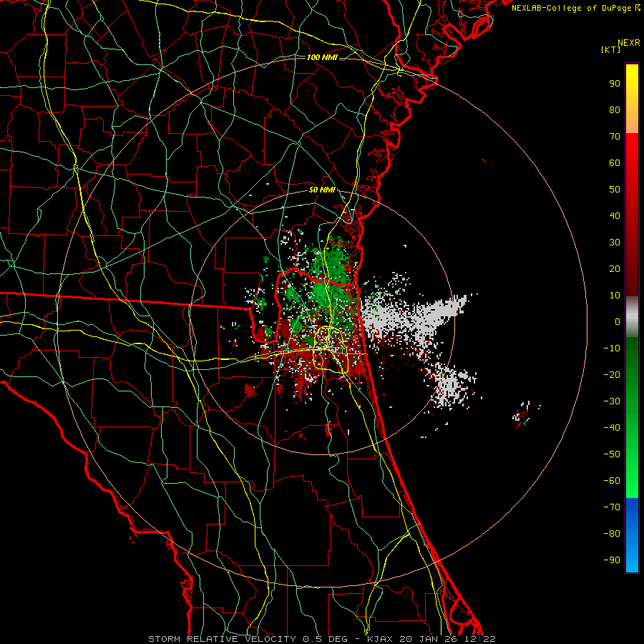Click the 0 knot scale label
Viewport: 644px width, 644px height.
tap(618, 321)
